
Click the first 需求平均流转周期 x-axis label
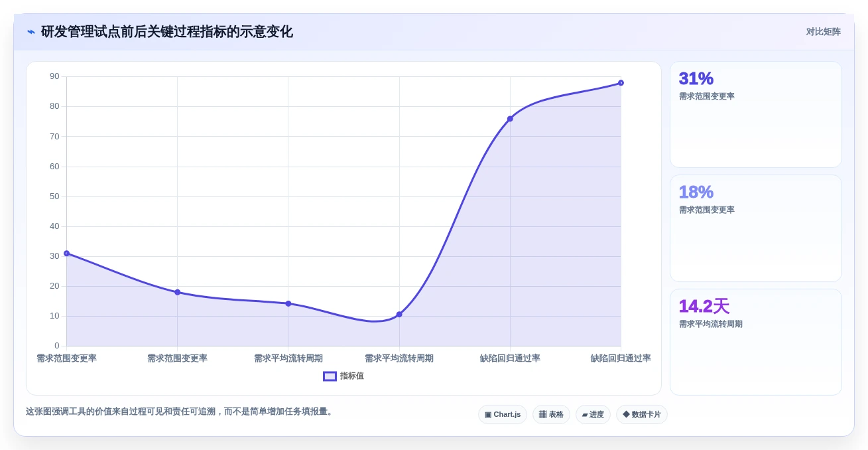288,358
